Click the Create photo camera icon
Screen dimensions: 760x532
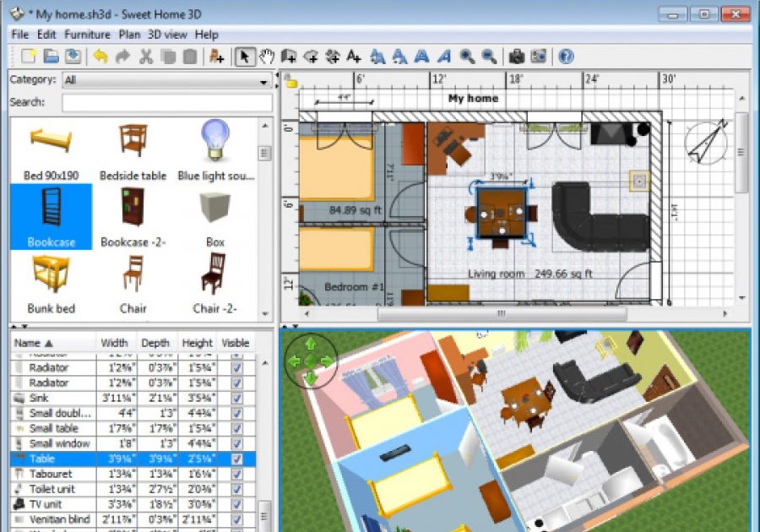pyautogui.click(x=517, y=57)
